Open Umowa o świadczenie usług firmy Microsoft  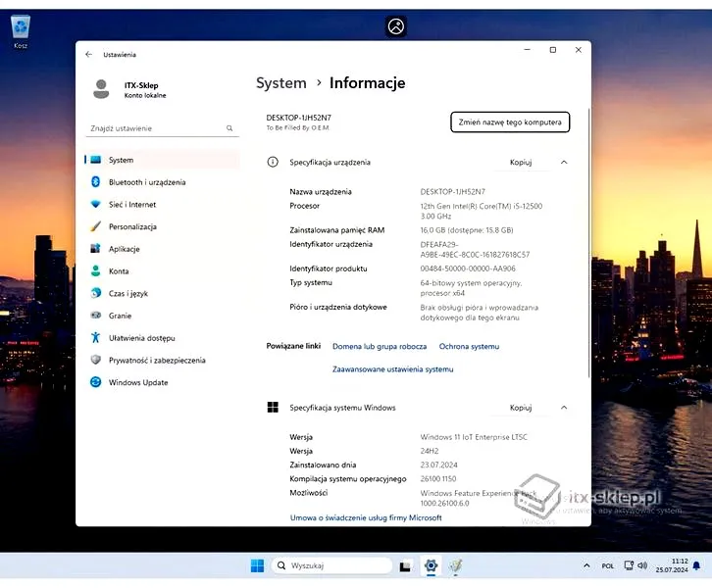[366, 517]
